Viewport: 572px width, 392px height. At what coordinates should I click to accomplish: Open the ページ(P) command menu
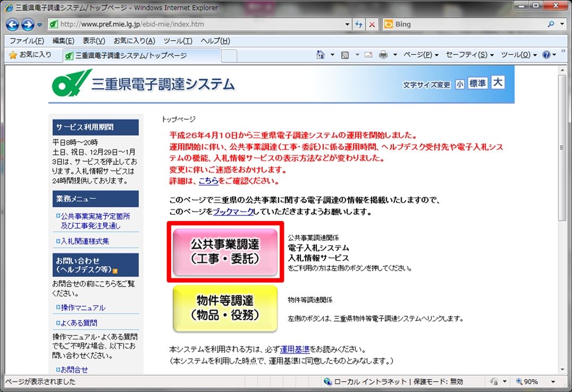[x=421, y=55]
